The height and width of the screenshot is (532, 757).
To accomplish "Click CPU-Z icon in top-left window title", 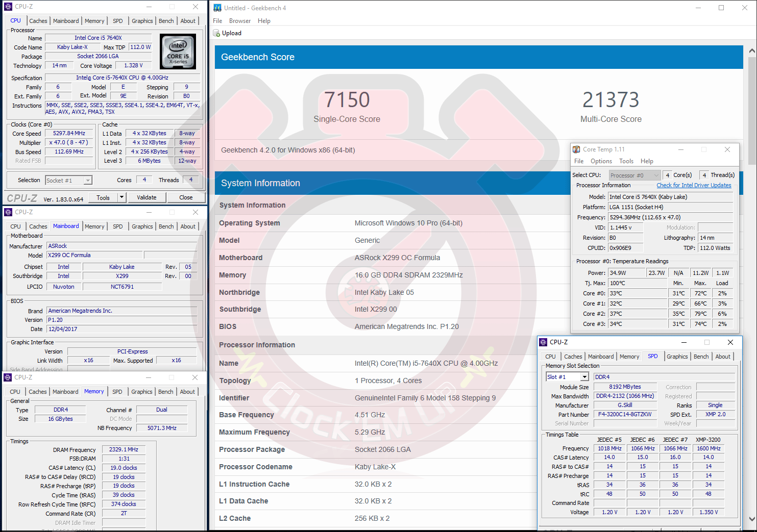I will pos(8,7).
